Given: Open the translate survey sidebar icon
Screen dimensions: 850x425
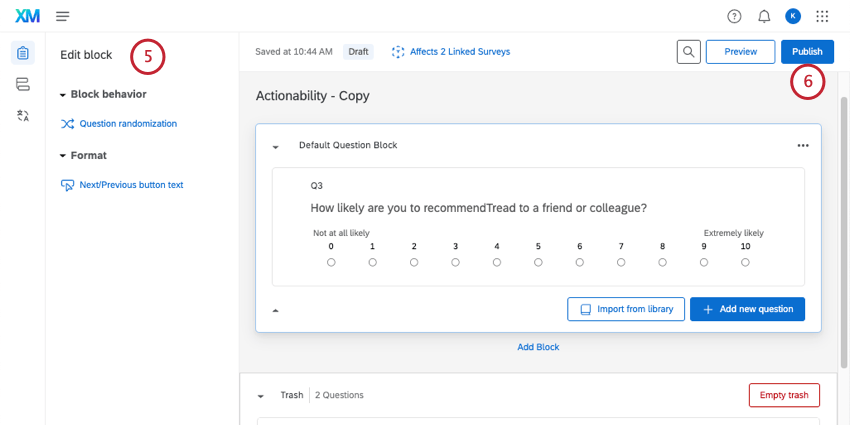Looking at the screenshot, I should (23, 116).
